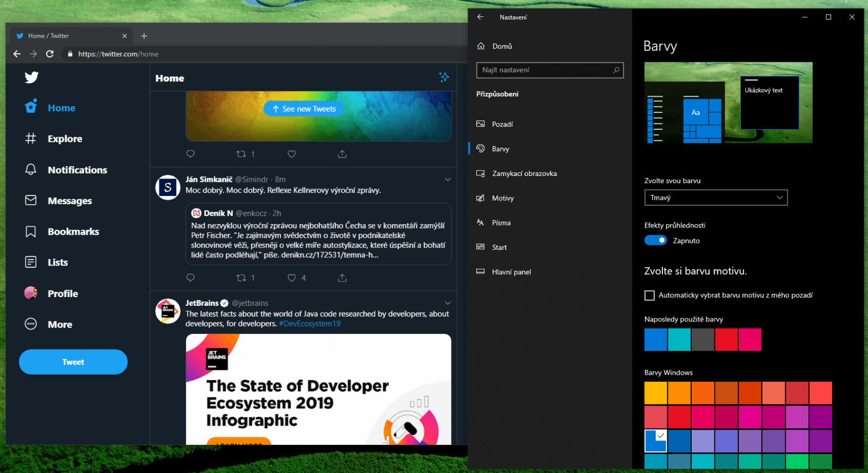Reply to Ján Simkanič's tweet
The height and width of the screenshot is (473, 868).
click(x=190, y=278)
